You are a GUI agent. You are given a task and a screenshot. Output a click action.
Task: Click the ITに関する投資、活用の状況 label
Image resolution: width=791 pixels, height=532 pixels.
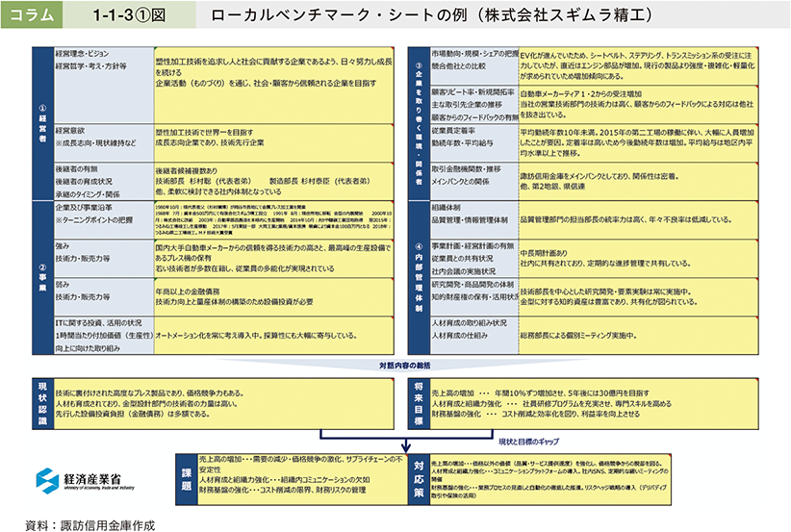(x=98, y=322)
